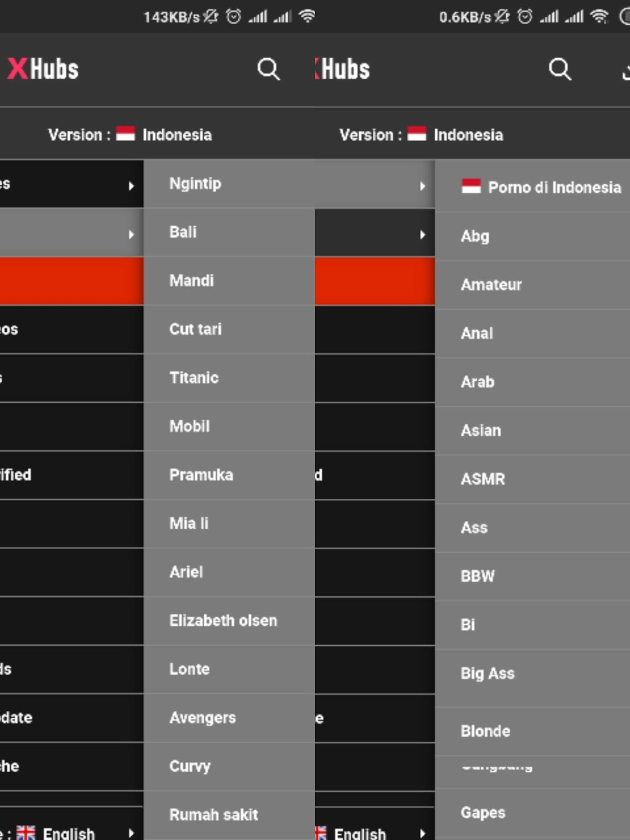Tap the Wi-Fi status icon in right status bar

598,16
